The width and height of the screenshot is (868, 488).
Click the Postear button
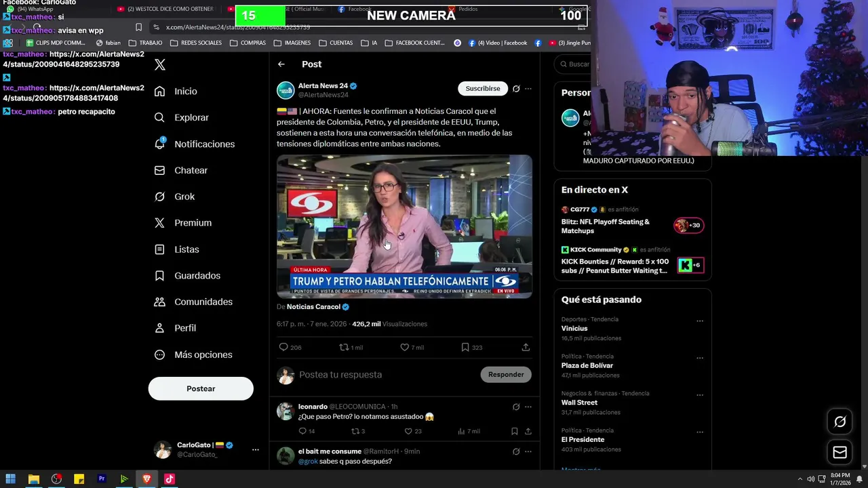click(201, 388)
